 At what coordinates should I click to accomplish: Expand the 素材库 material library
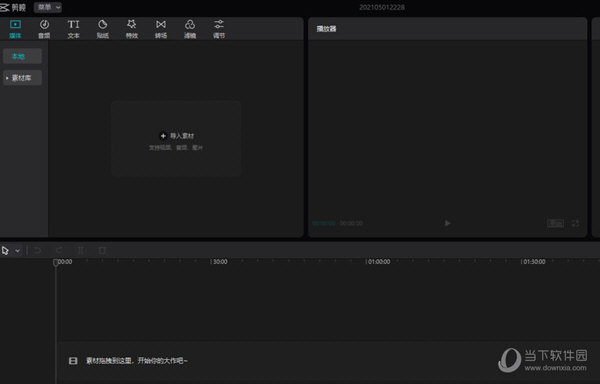point(22,78)
